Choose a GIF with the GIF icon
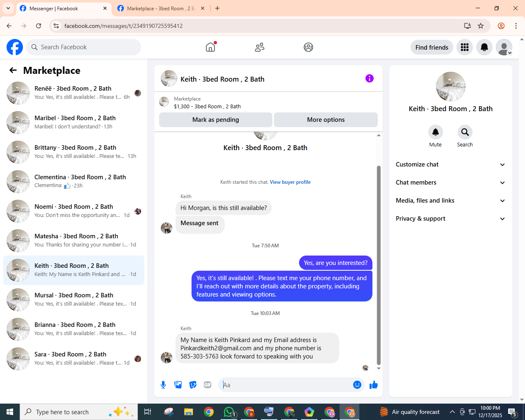Image resolution: width=525 pixels, height=420 pixels. pyautogui.click(x=208, y=385)
